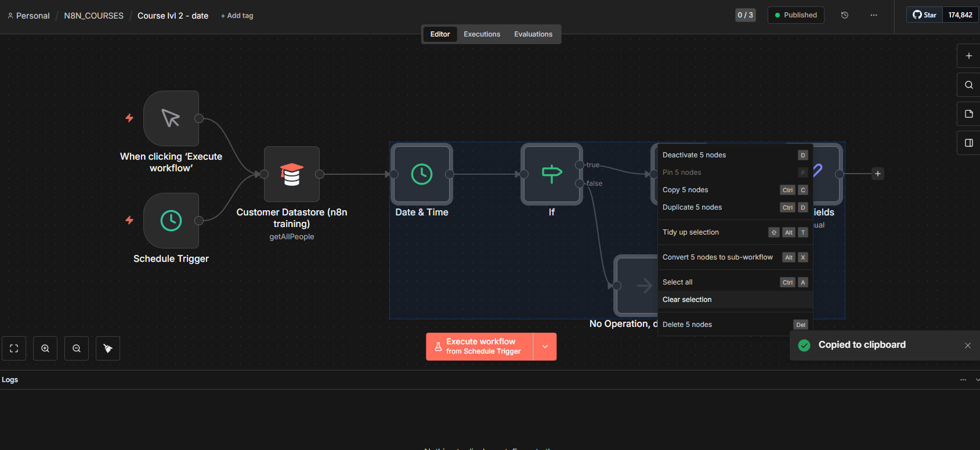This screenshot has width=980, height=450.
Task: Dismiss the Copied to clipboard notification
Action: click(967, 345)
